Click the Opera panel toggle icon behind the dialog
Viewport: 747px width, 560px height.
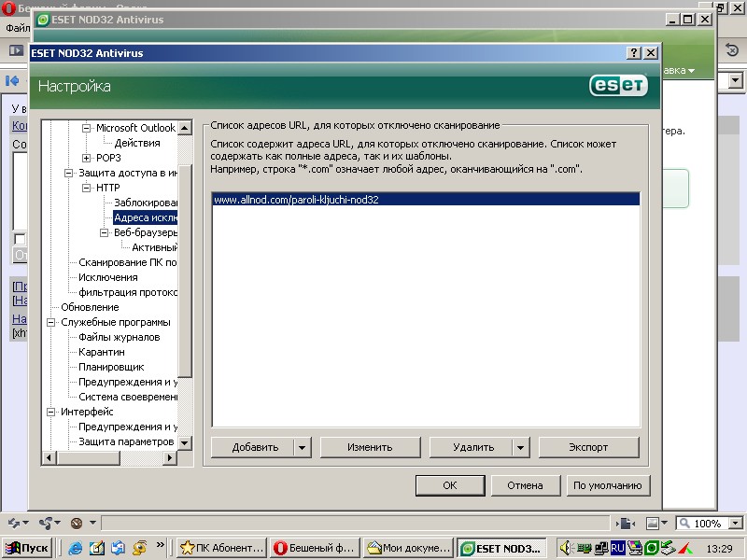(16, 50)
